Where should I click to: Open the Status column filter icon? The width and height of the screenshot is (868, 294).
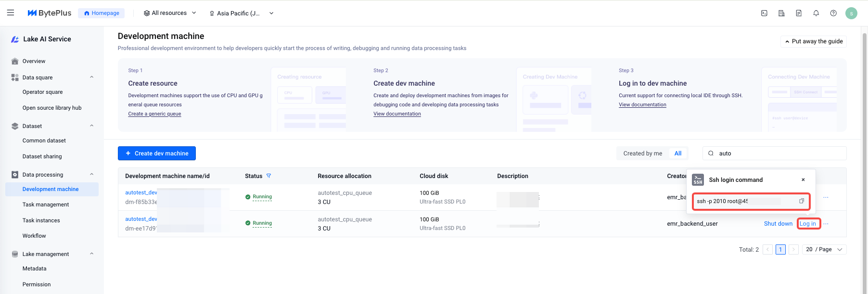(x=269, y=176)
